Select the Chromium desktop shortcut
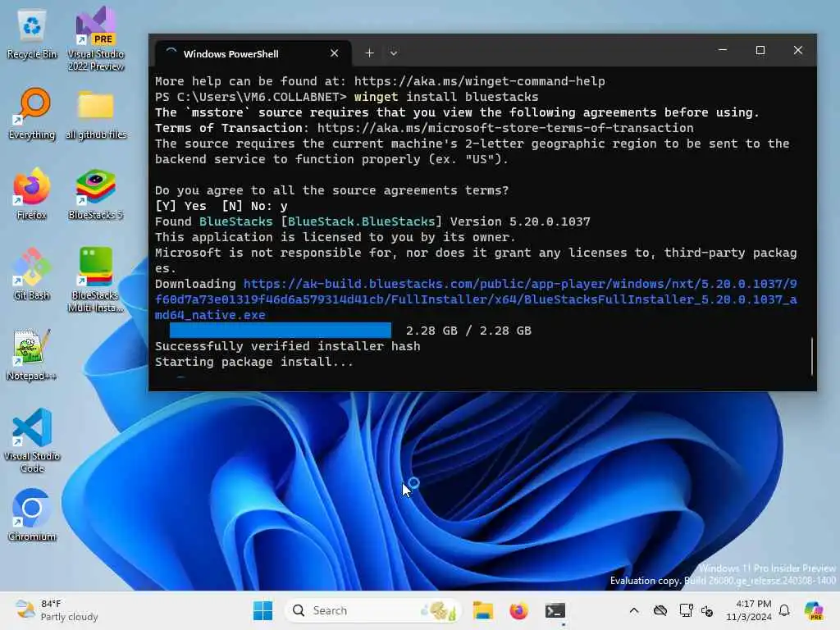840x630 pixels. (x=32, y=515)
